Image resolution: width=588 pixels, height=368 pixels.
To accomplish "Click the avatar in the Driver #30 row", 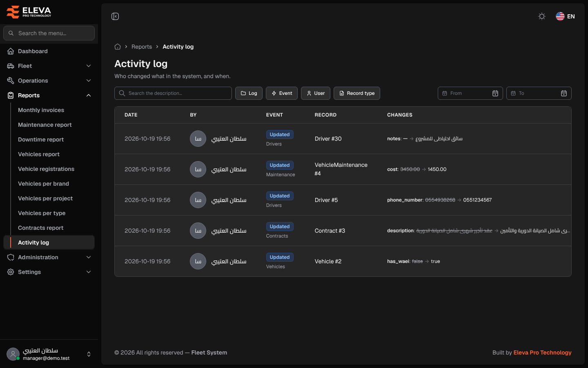I will point(198,139).
